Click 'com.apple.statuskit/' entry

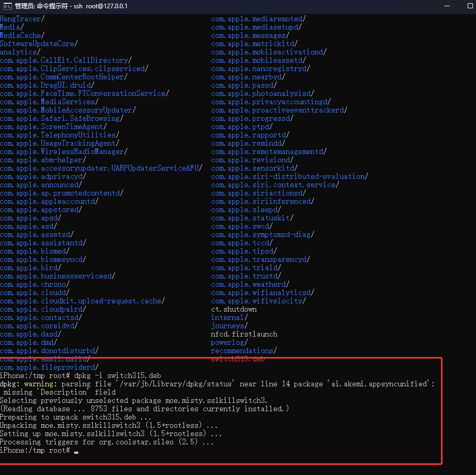tap(252, 218)
